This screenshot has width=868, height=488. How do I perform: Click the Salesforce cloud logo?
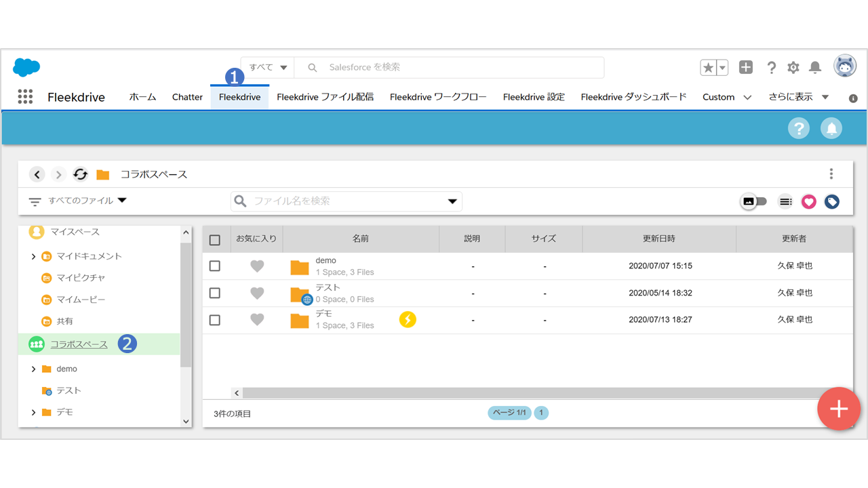click(x=26, y=67)
